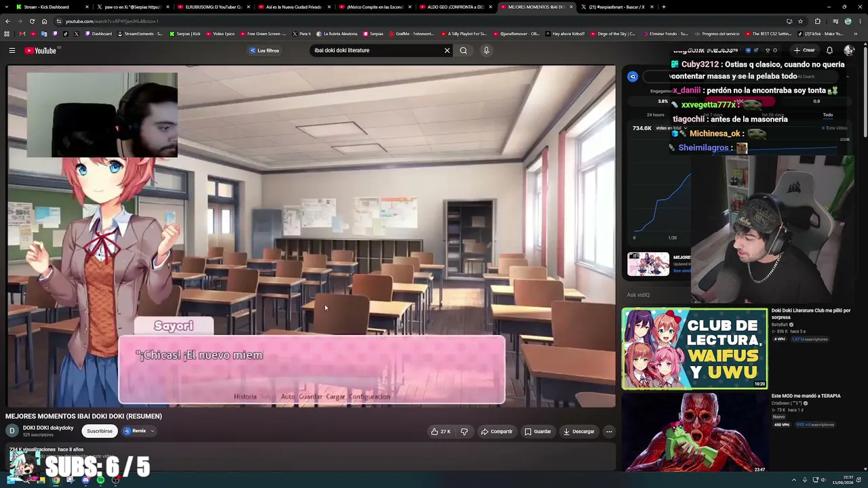Viewport: 868px width, 488px height.
Task: Open 'Este MOD me mandó a TERAPIA' thumbnail
Action: [x=694, y=433]
